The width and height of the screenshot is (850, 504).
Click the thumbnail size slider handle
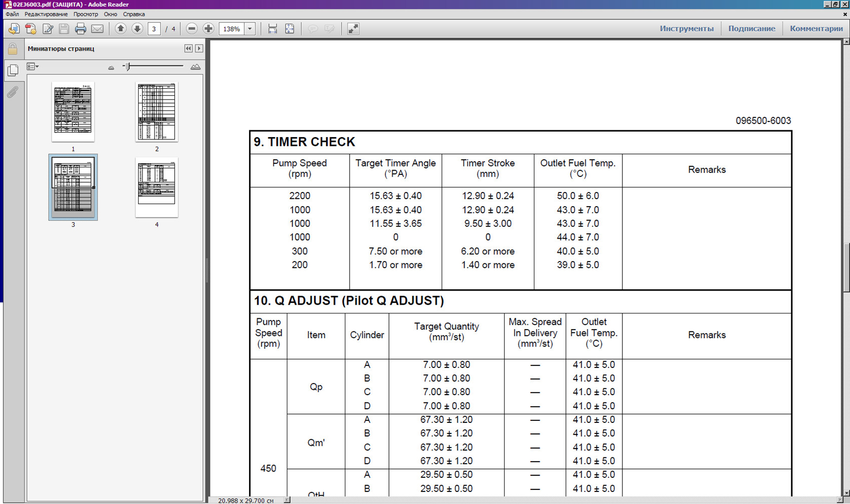coord(127,67)
